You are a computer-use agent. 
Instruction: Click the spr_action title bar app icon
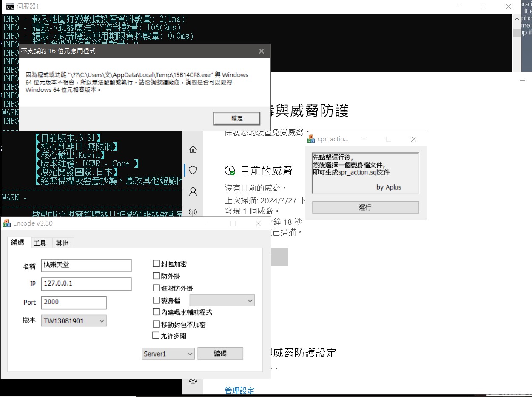pyautogui.click(x=311, y=139)
